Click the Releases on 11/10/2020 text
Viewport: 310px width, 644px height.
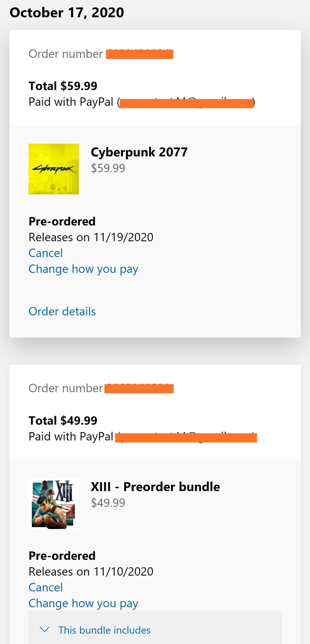91,572
